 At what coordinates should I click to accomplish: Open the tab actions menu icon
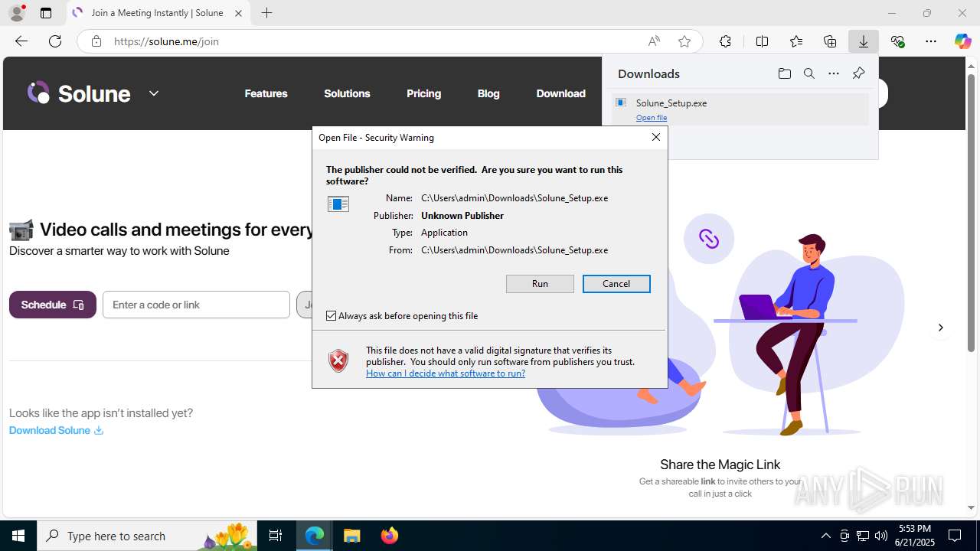tap(46, 13)
